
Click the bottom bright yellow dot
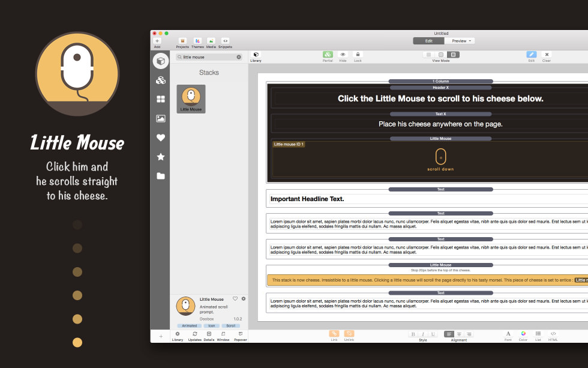tap(77, 343)
